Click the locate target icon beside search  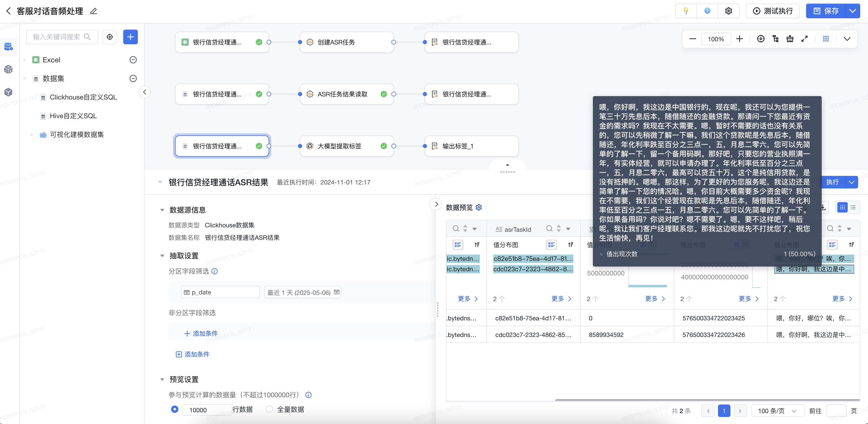pyautogui.click(x=110, y=37)
